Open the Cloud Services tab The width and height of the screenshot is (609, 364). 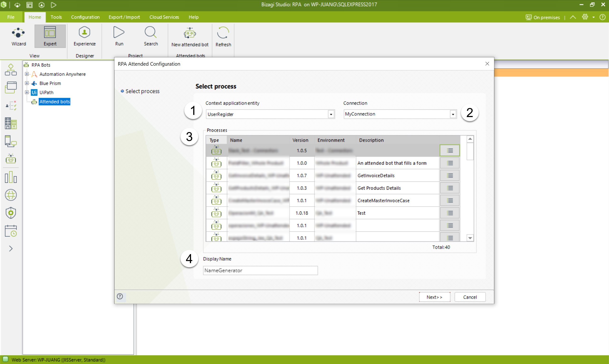coord(164,17)
